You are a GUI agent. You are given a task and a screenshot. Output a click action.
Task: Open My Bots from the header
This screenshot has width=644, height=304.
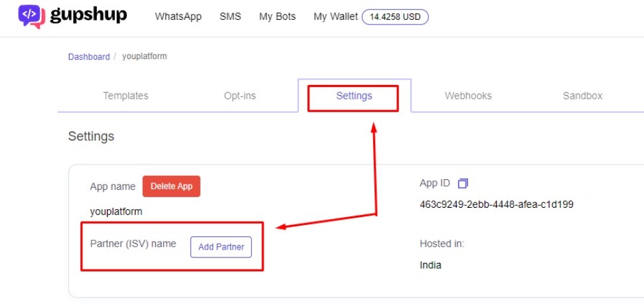click(x=278, y=17)
